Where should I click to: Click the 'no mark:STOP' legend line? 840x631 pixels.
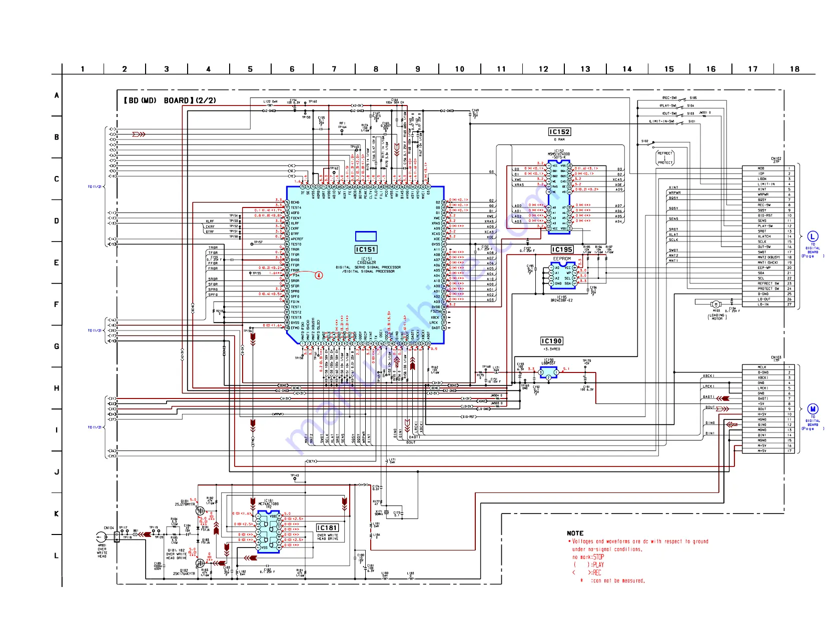click(588, 557)
